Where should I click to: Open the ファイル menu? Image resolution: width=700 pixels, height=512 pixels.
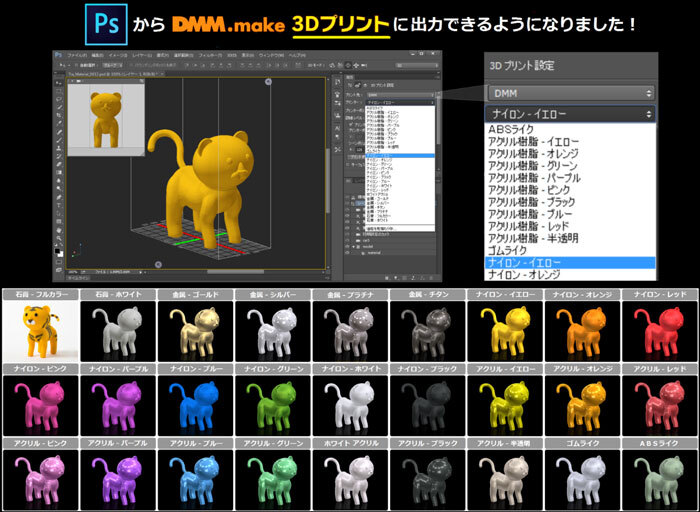pos(77,55)
